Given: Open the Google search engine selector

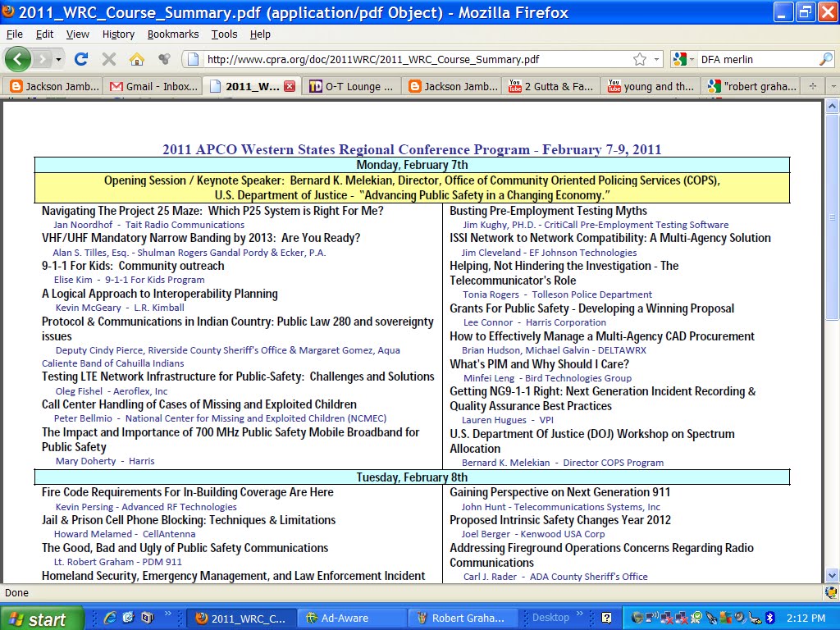Looking at the screenshot, I should coord(683,59).
